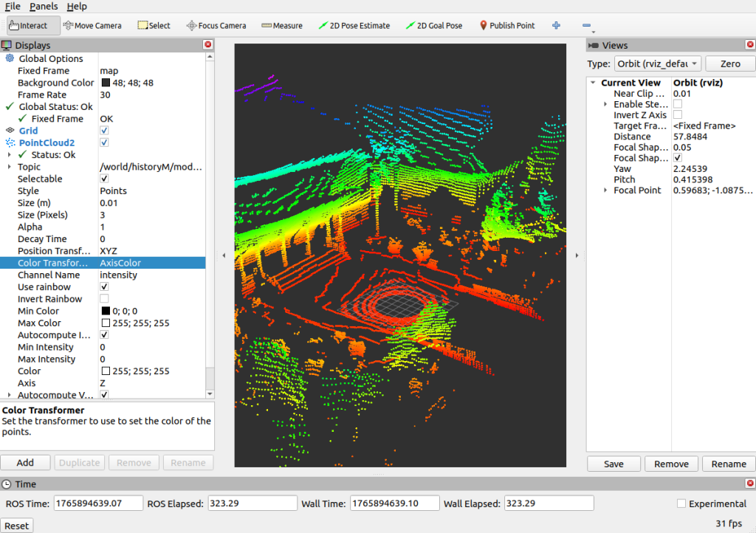Pick the 2D Pose Estimate tool

[x=354, y=25]
